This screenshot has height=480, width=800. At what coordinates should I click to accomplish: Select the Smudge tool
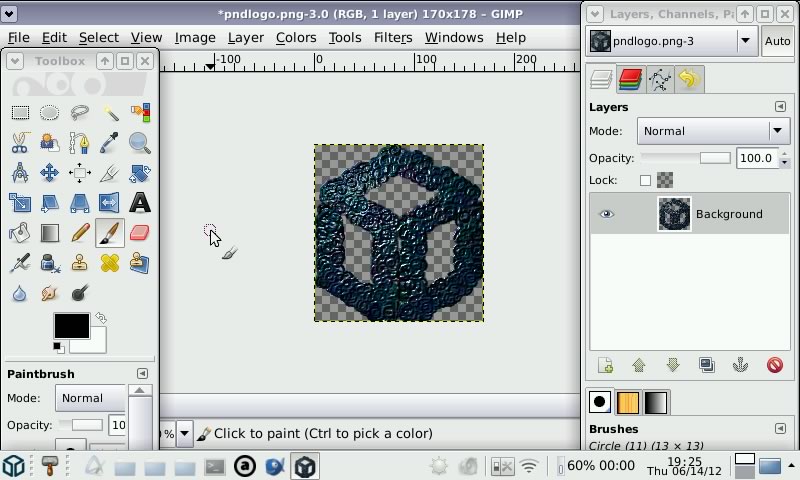(x=49, y=293)
